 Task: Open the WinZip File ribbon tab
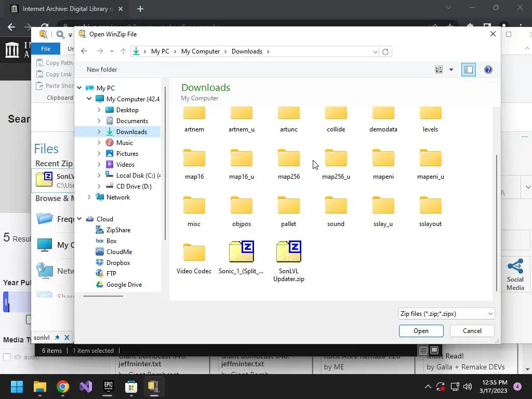[46, 49]
